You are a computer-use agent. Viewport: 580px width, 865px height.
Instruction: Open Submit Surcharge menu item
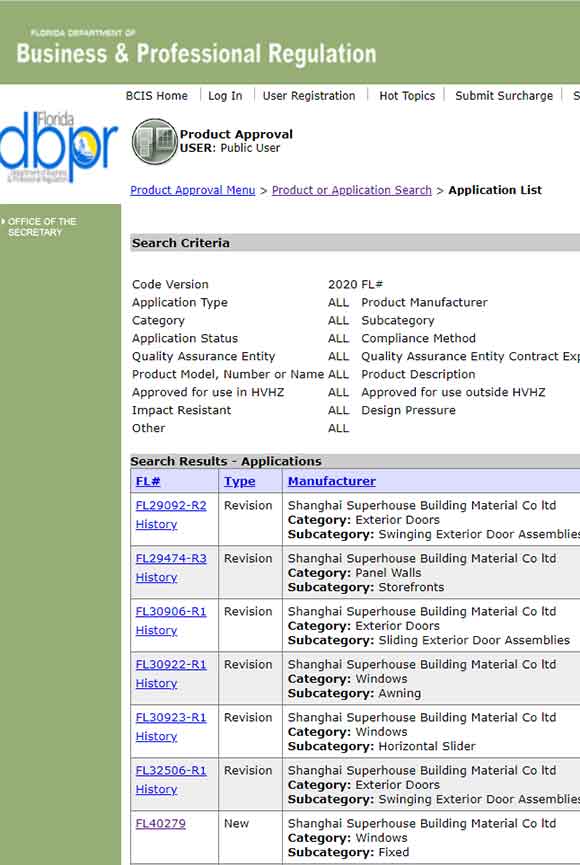pyautogui.click(x=504, y=95)
